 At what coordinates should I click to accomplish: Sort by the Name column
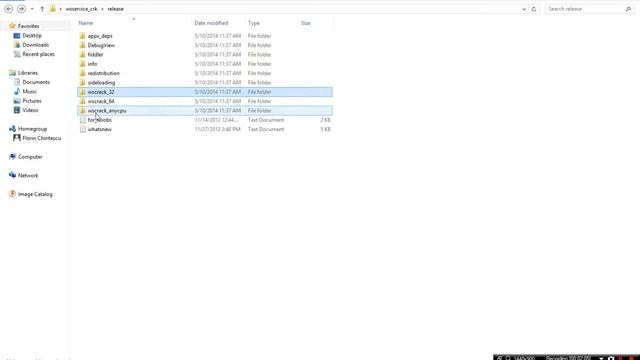pyautogui.click(x=86, y=23)
